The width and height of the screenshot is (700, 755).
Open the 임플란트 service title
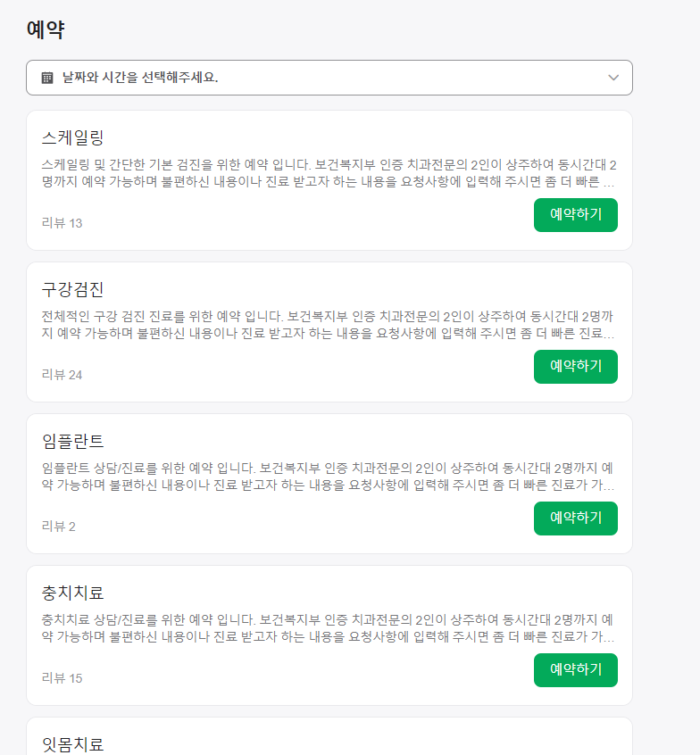(72, 441)
